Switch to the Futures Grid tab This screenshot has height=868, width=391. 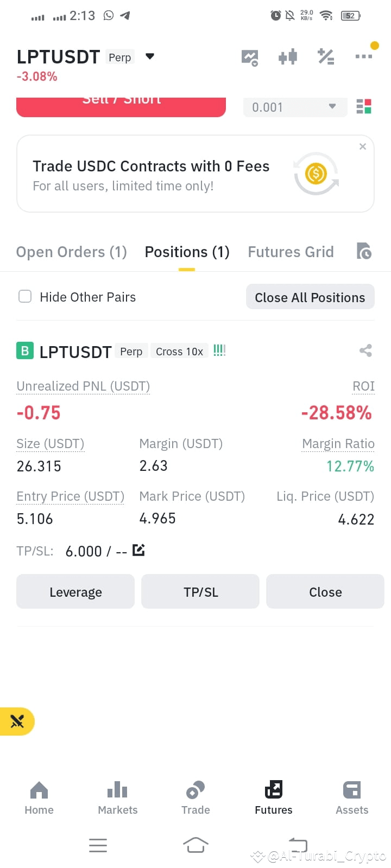tap(291, 252)
